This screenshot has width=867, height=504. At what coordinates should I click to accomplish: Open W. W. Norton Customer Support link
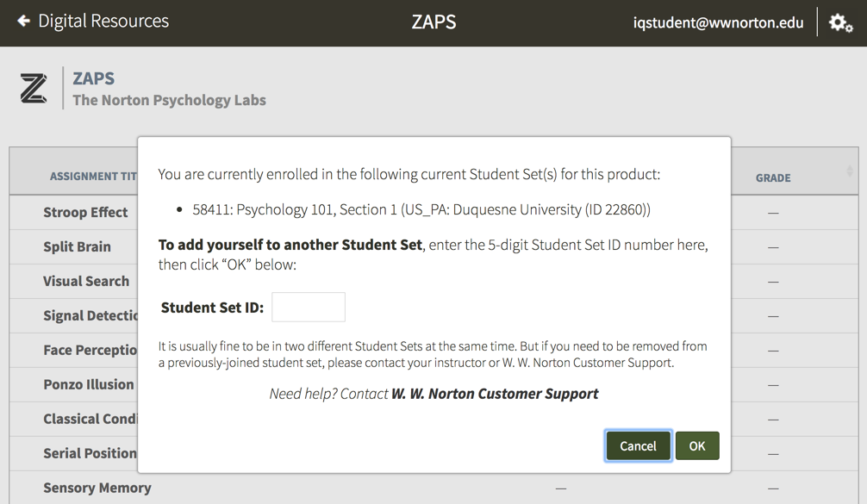pos(495,394)
